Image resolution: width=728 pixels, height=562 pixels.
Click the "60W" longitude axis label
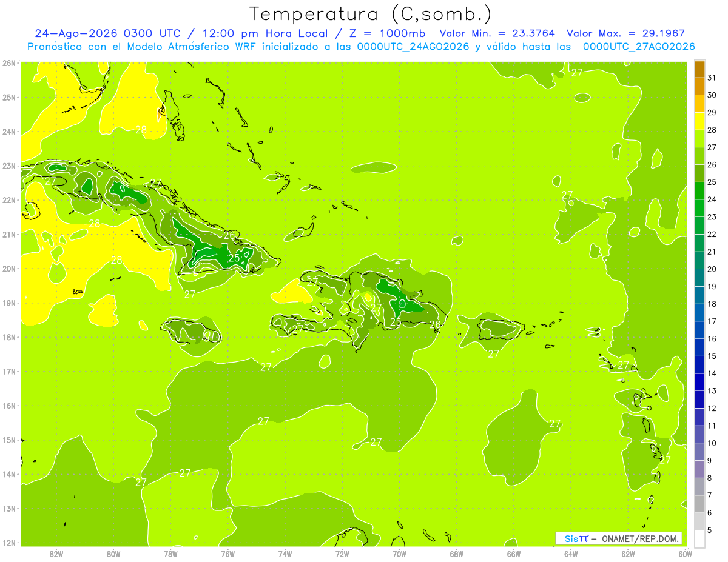[x=686, y=554]
